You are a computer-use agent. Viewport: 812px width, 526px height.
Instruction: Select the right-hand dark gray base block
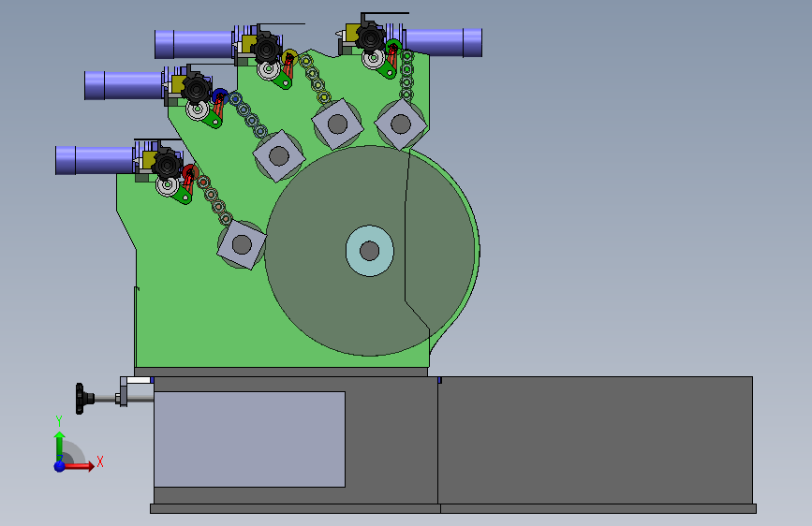click(595, 440)
